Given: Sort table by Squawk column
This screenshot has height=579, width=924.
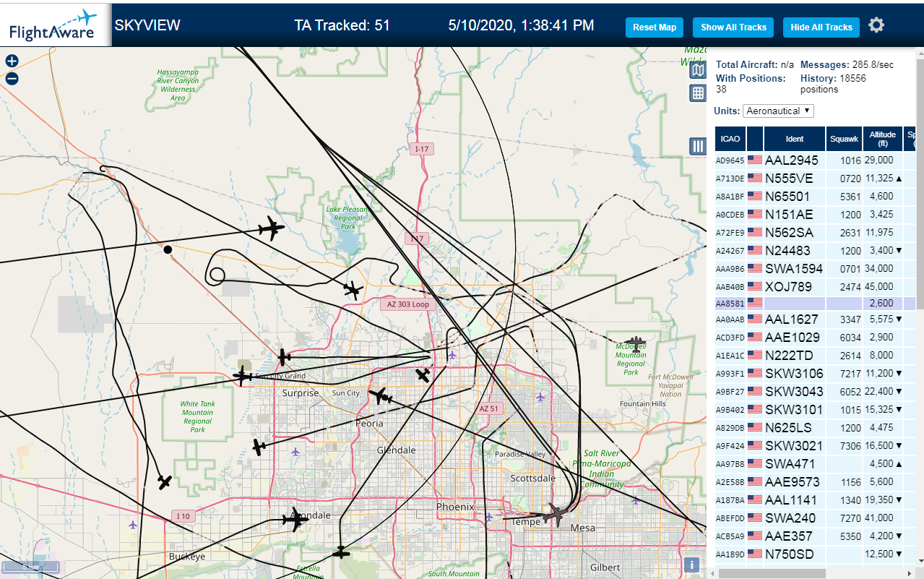Looking at the screenshot, I should coord(844,139).
